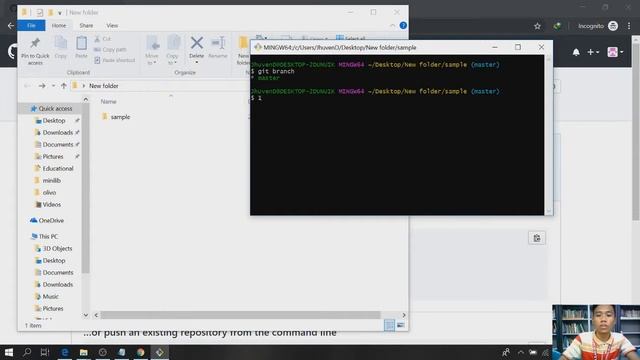Click Paste shortcut in the ribbon

click(x=115, y=60)
